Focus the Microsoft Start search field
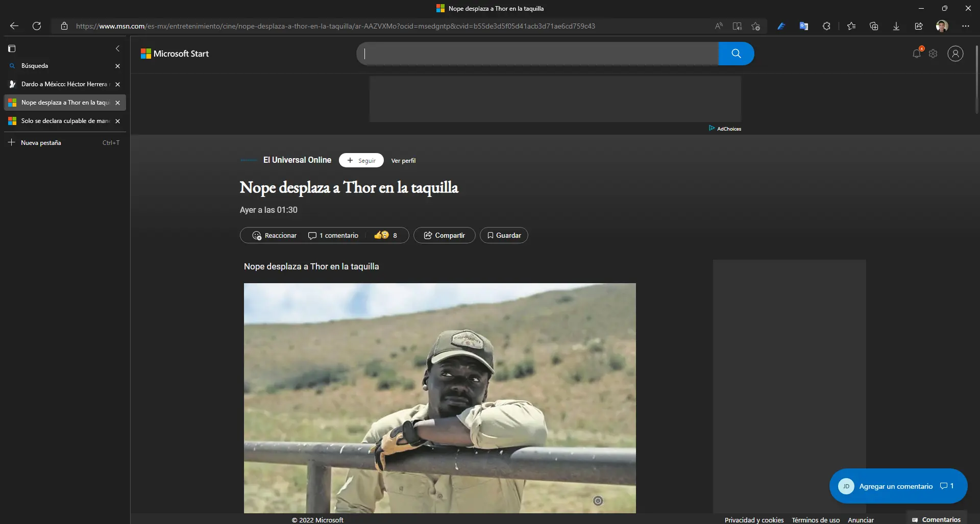Viewport: 980px width, 524px height. 537,54
